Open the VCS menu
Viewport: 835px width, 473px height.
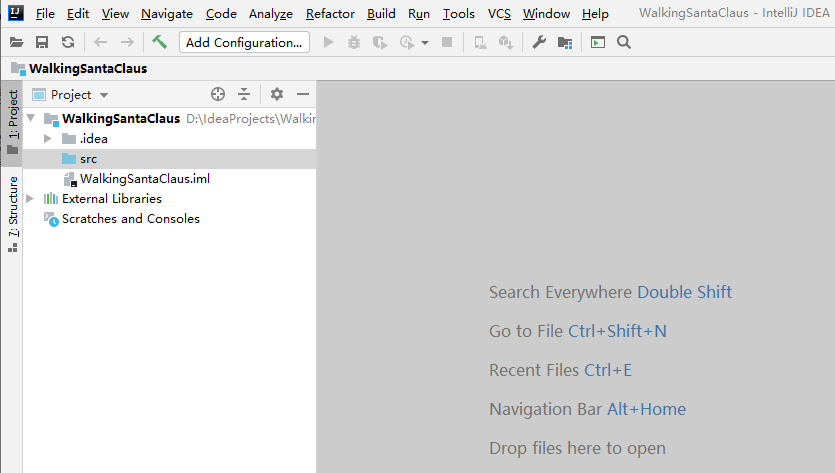(499, 14)
